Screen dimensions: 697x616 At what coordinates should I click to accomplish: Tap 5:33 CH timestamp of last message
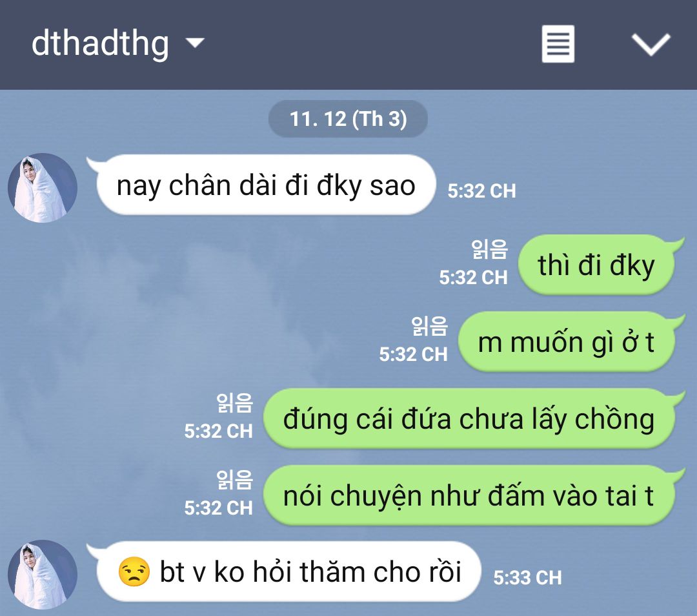(x=528, y=578)
